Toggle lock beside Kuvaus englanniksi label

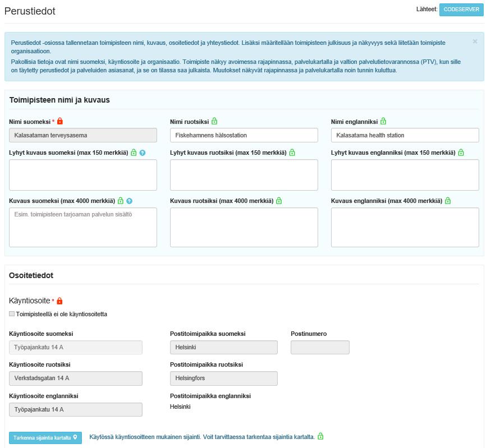(x=448, y=201)
